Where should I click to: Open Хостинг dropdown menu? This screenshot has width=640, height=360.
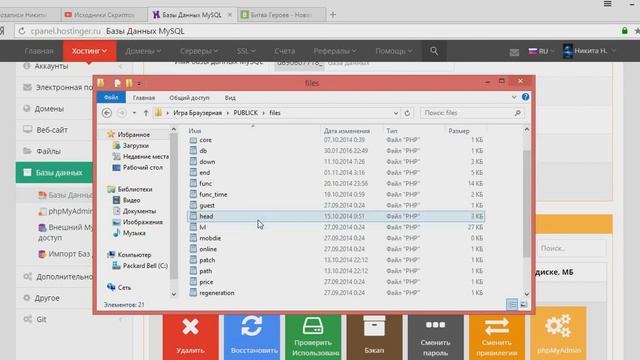pos(89,51)
